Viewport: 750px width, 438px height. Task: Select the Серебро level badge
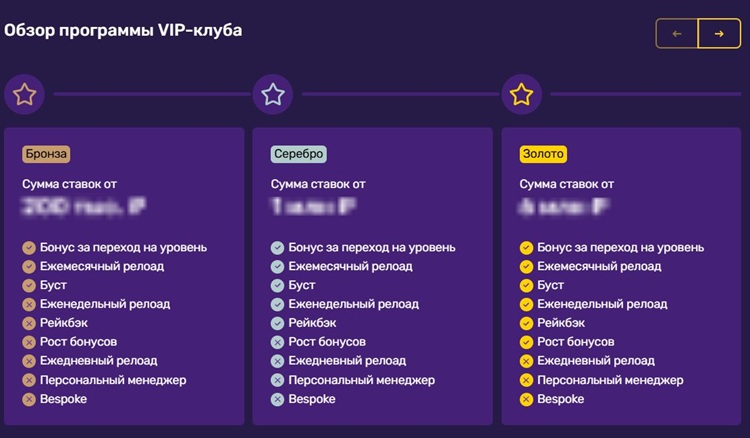click(298, 154)
